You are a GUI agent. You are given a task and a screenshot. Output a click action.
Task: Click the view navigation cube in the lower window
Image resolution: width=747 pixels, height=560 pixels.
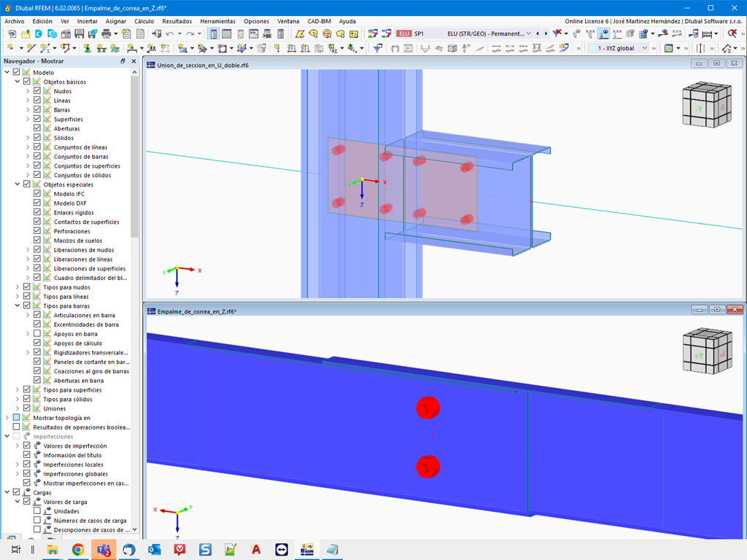[x=706, y=351]
